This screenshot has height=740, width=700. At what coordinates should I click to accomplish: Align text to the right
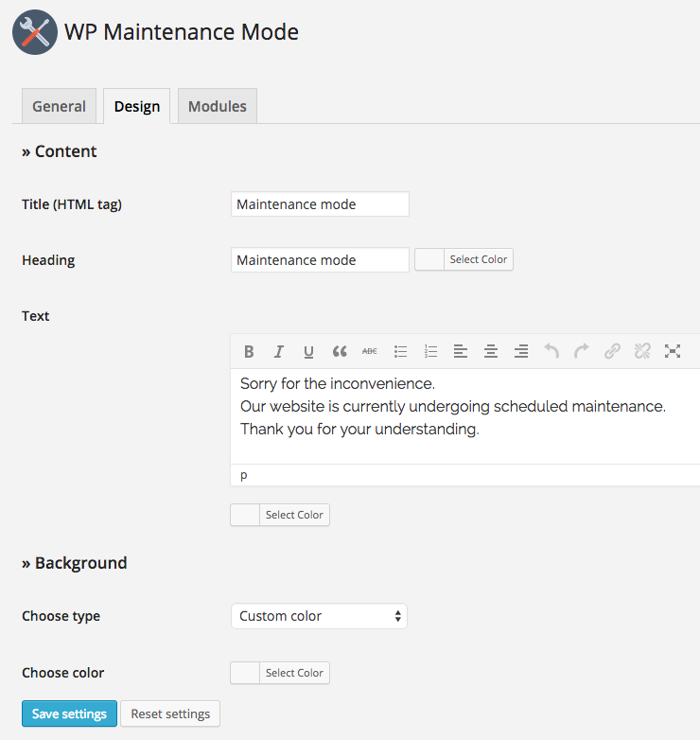(521, 351)
